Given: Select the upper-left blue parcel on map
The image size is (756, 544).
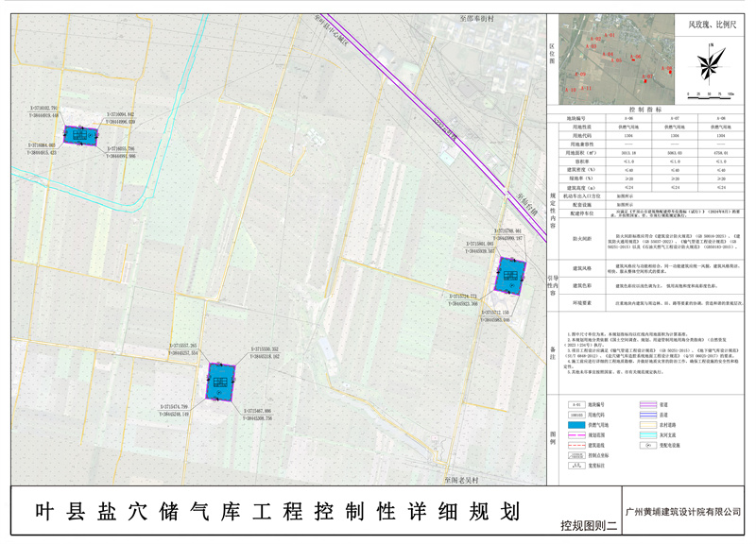Looking at the screenshot, I should point(77,137).
